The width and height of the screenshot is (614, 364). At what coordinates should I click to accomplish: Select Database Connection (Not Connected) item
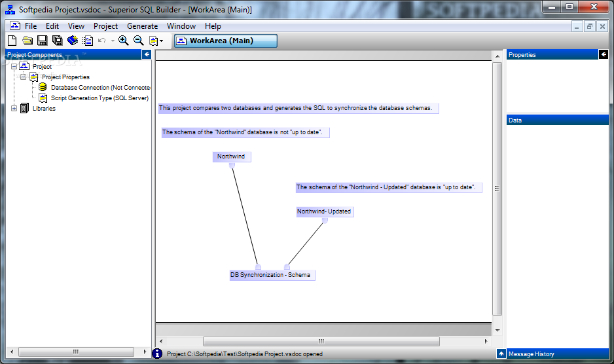pyautogui.click(x=100, y=88)
